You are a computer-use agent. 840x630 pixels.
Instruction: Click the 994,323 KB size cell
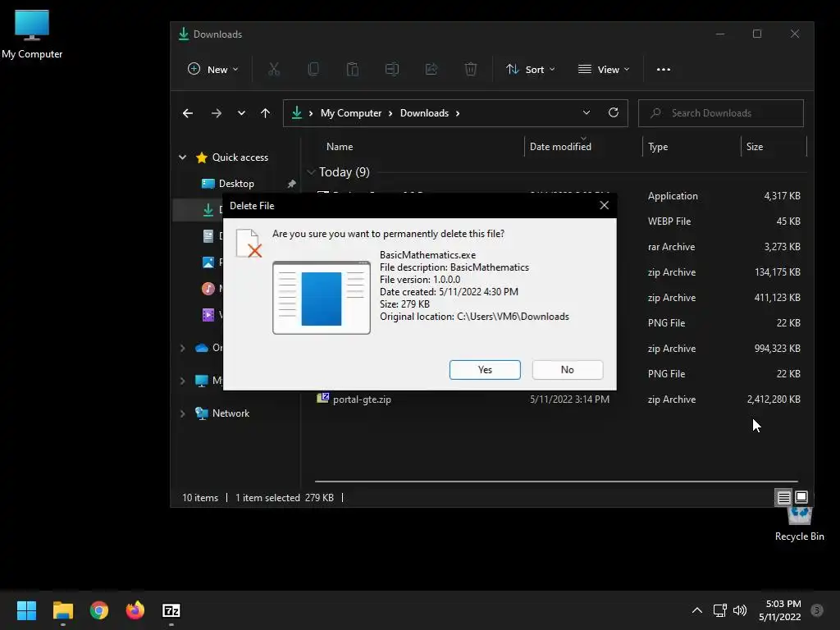tap(778, 348)
